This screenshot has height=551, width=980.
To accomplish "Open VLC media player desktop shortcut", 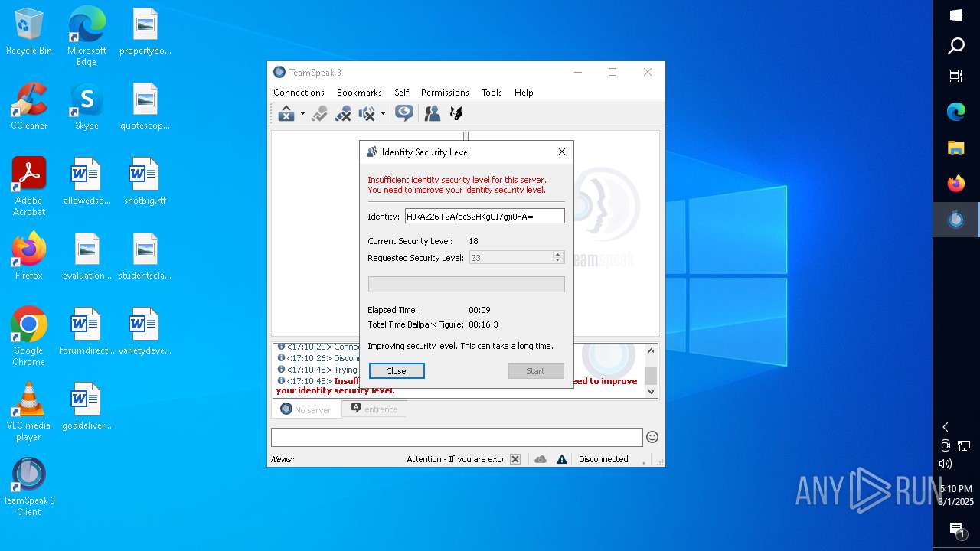I will (x=29, y=412).
